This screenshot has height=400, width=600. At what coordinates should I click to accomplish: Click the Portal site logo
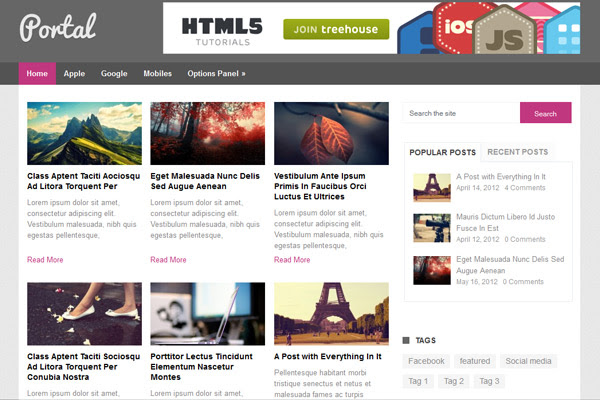tap(58, 28)
